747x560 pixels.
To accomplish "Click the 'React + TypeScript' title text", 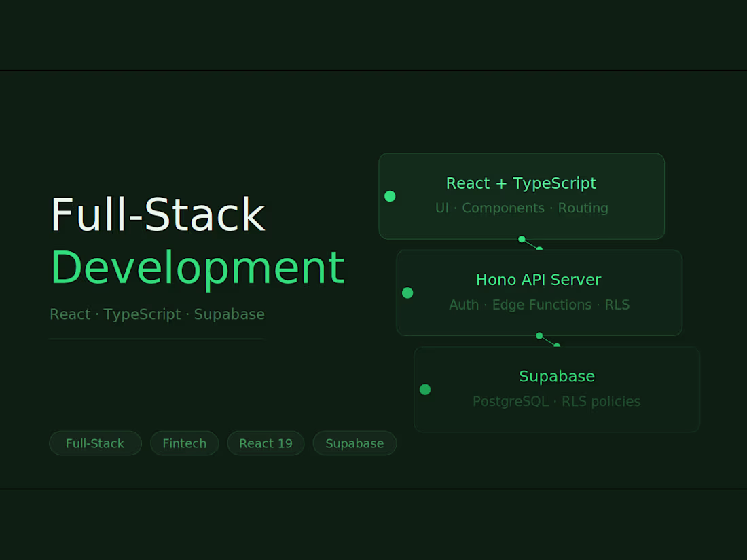I will pos(521,183).
